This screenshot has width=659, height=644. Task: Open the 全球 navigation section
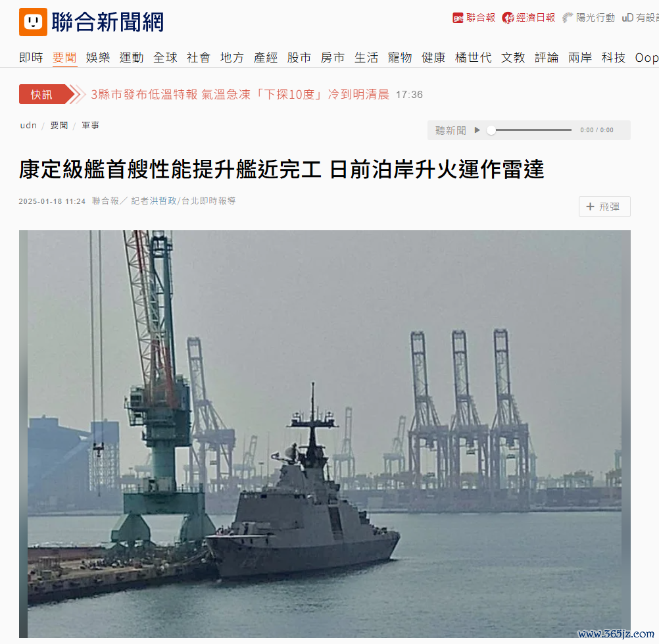click(165, 58)
